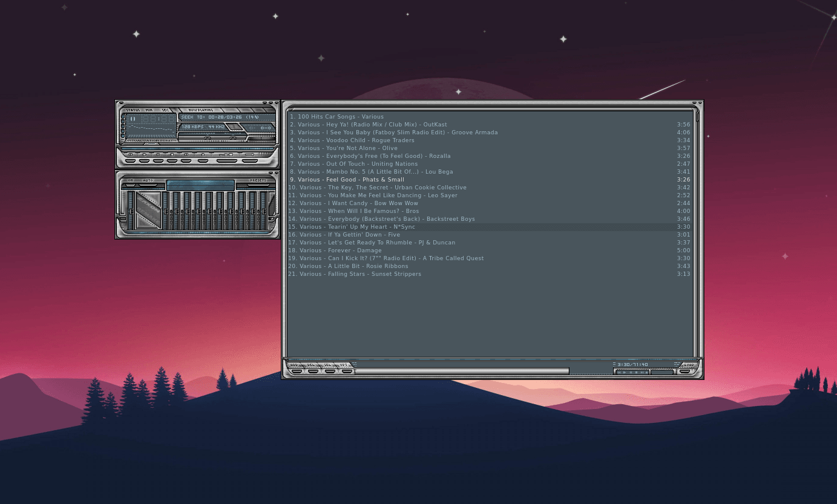Click the spectrum visualization area

pos(151,130)
